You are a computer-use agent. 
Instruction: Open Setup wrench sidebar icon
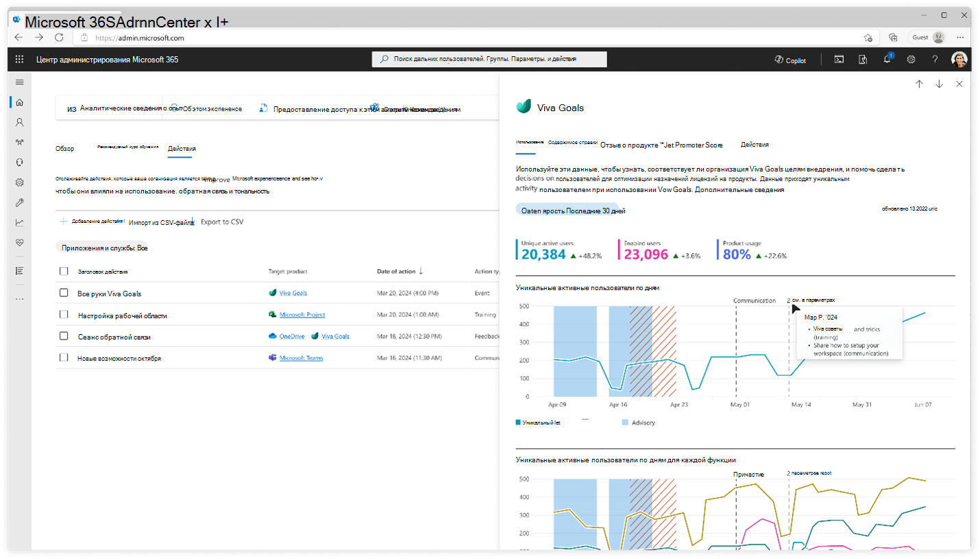(x=19, y=202)
